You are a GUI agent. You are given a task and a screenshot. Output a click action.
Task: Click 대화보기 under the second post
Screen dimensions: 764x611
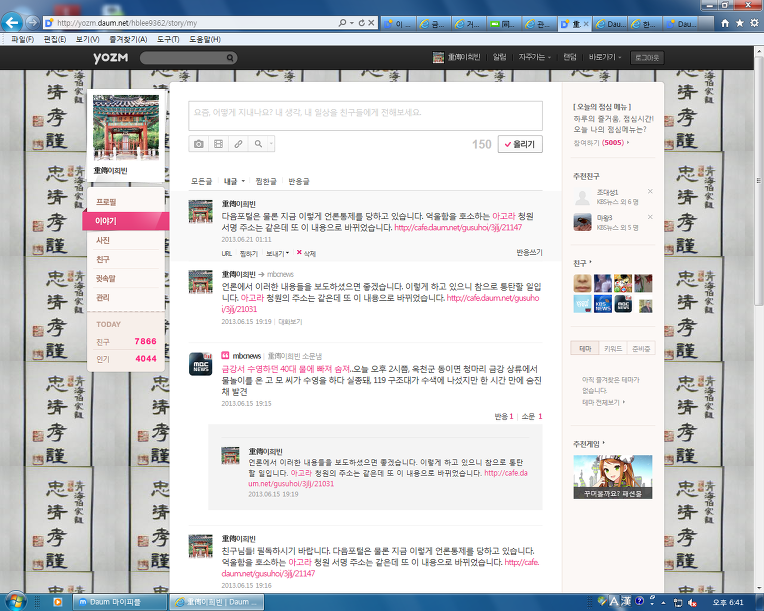pyautogui.click(x=290, y=322)
